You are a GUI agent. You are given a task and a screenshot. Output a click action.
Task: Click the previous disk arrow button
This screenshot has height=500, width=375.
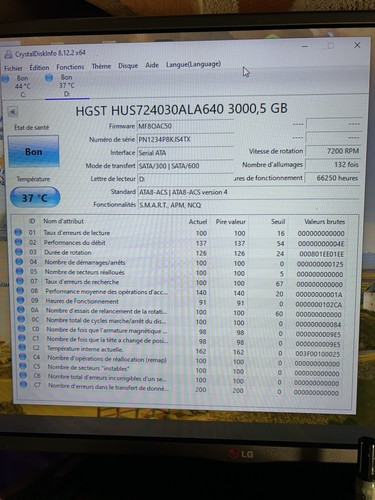13,112
